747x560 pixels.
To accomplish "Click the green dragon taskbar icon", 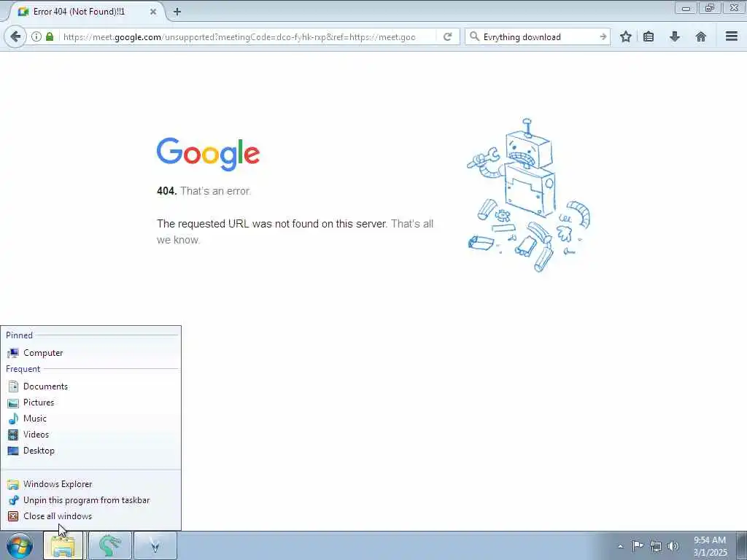I will (x=109, y=545).
